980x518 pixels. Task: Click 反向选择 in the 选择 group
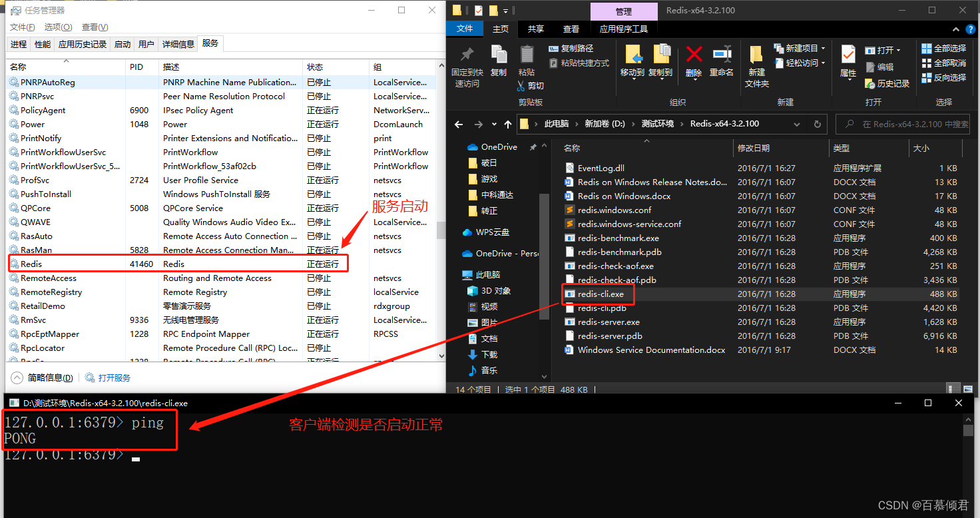point(943,78)
